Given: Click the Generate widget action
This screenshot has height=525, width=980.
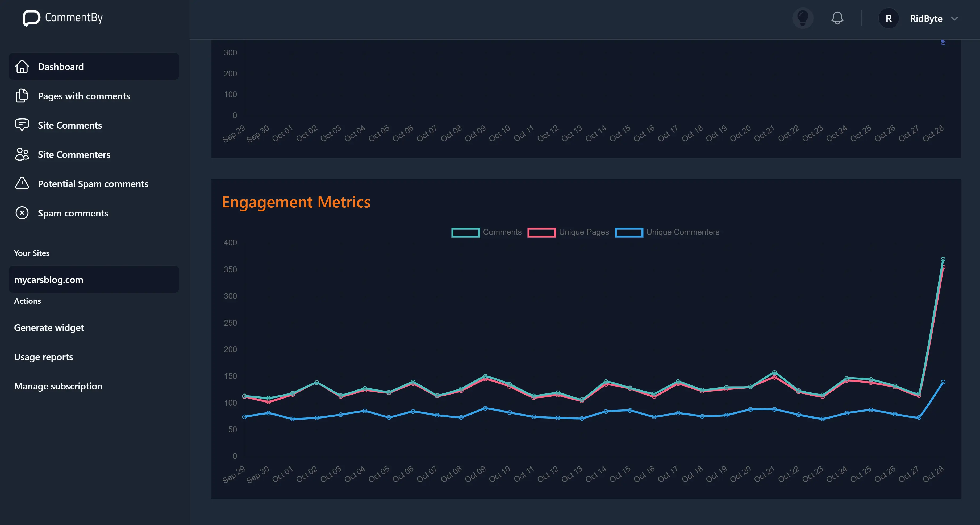Looking at the screenshot, I should click(49, 327).
